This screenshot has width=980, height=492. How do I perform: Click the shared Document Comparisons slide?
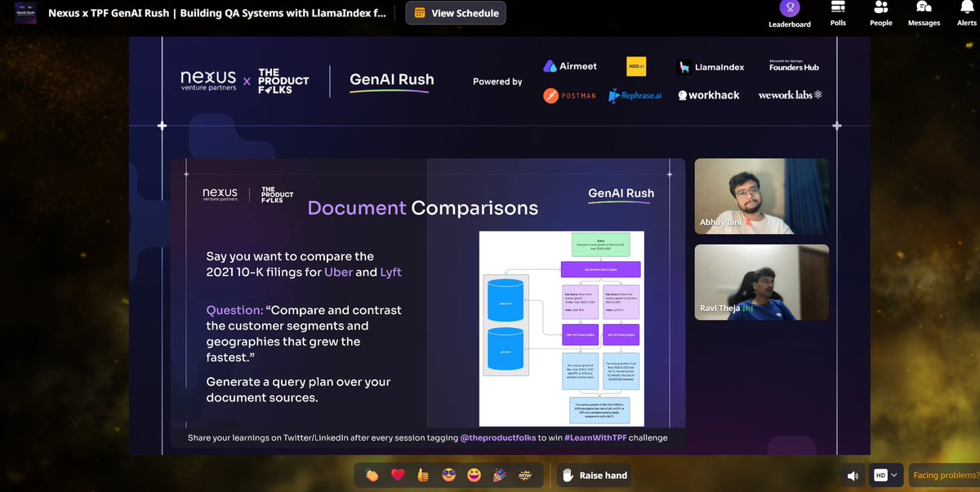(428, 303)
